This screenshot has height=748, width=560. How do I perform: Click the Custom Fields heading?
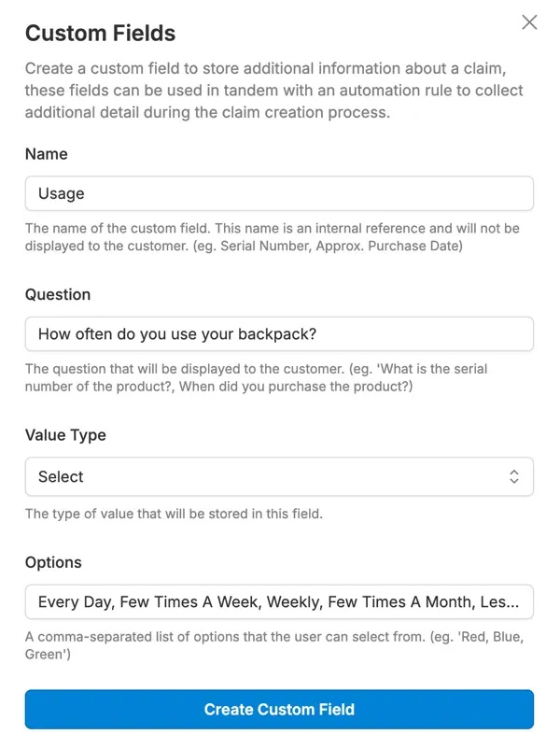99,33
